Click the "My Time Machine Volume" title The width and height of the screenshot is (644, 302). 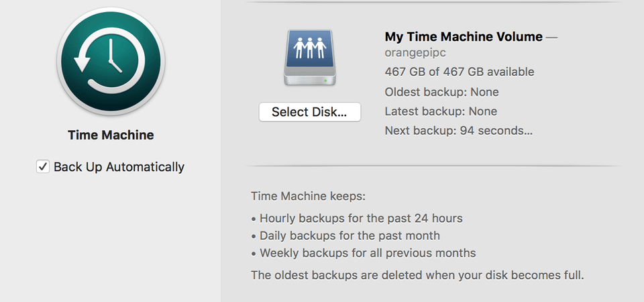pos(464,37)
